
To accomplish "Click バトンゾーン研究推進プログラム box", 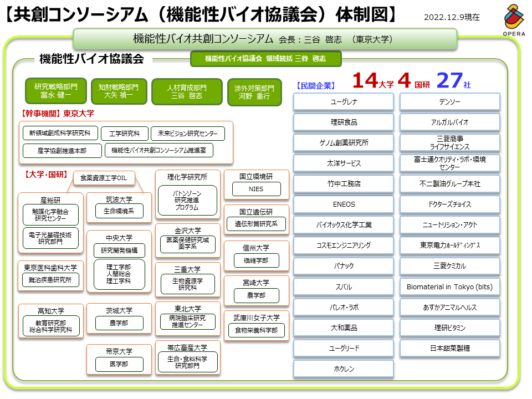I will pos(187,200).
